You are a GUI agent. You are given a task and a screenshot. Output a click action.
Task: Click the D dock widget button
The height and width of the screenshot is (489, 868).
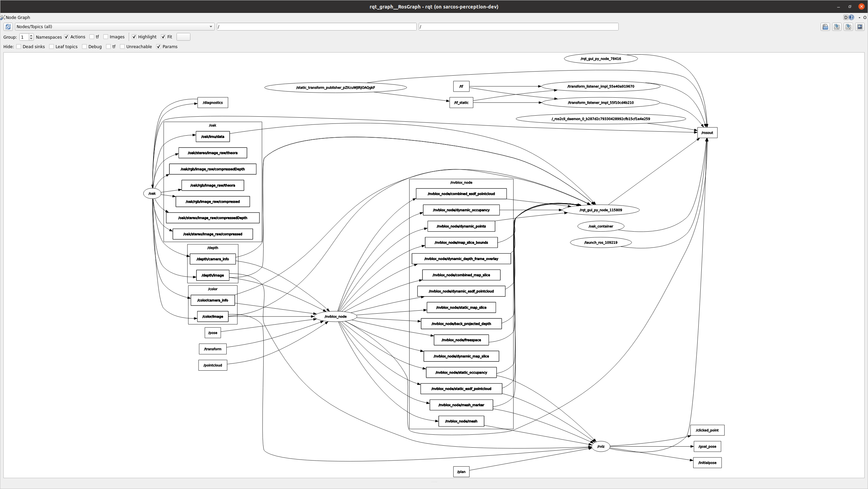846,17
